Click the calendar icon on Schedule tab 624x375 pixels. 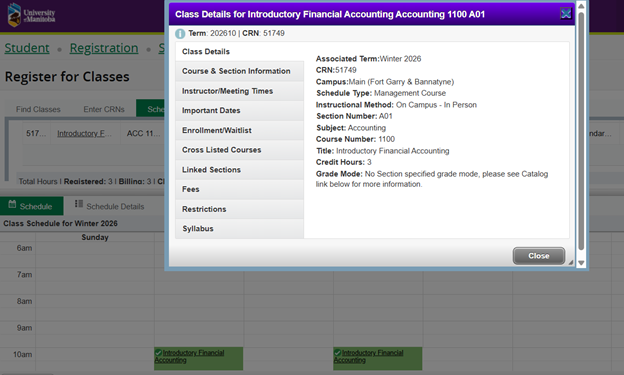pyautogui.click(x=12, y=205)
